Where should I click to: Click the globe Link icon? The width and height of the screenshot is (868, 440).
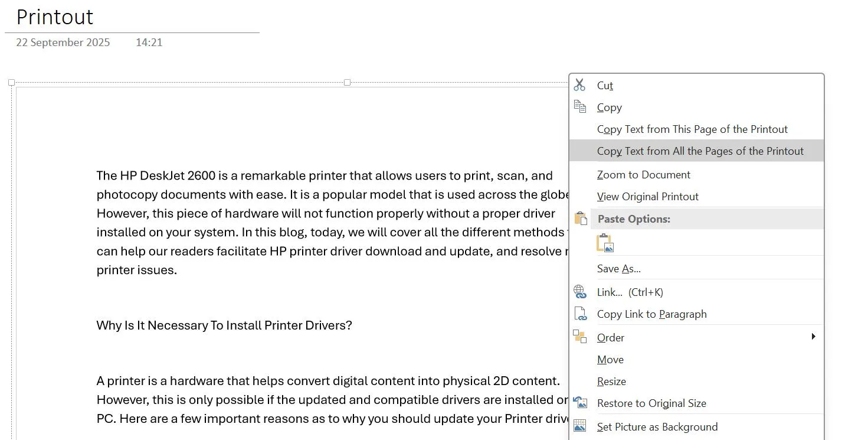tap(580, 292)
